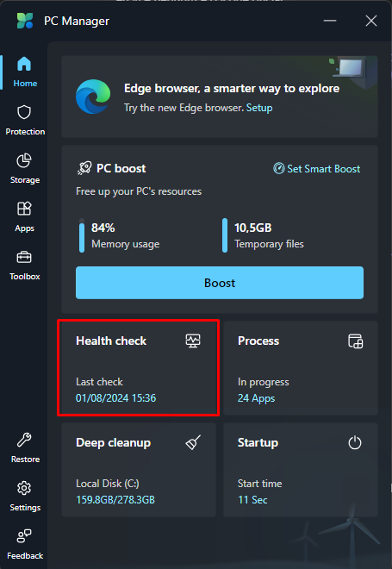Click the Deep cleanup broom icon
Image resolution: width=392 pixels, height=569 pixels.
tap(193, 443)
